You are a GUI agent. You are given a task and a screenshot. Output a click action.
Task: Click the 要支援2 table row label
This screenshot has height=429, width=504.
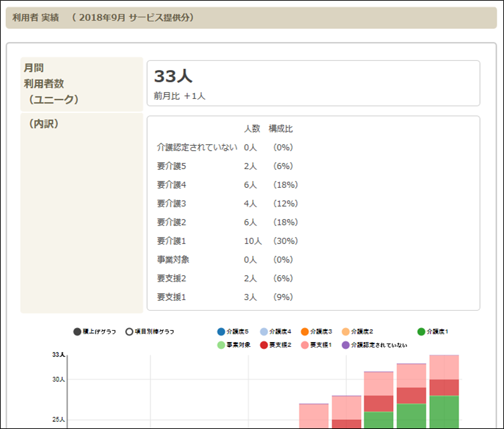pyautogui.click(x=172, y=278)
